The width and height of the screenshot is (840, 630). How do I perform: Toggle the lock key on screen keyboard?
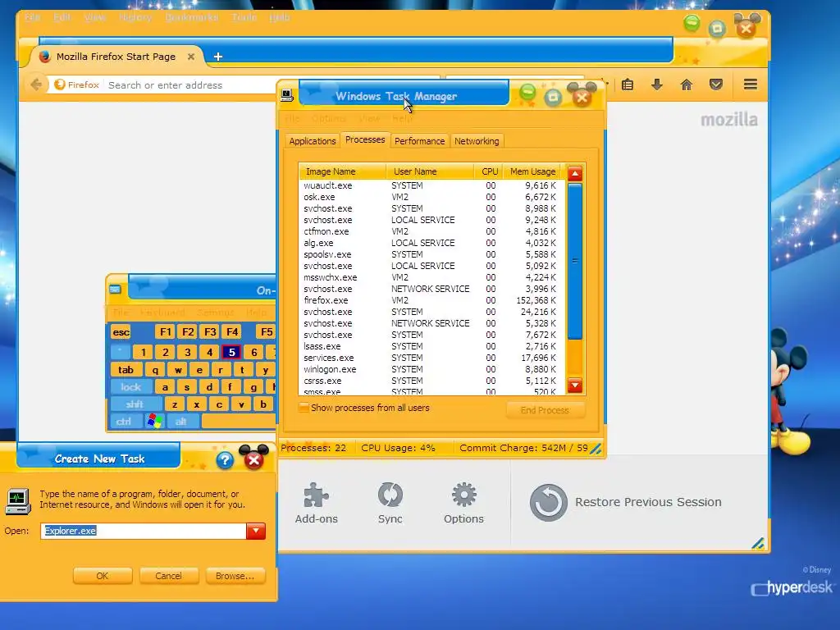point(130,387)
